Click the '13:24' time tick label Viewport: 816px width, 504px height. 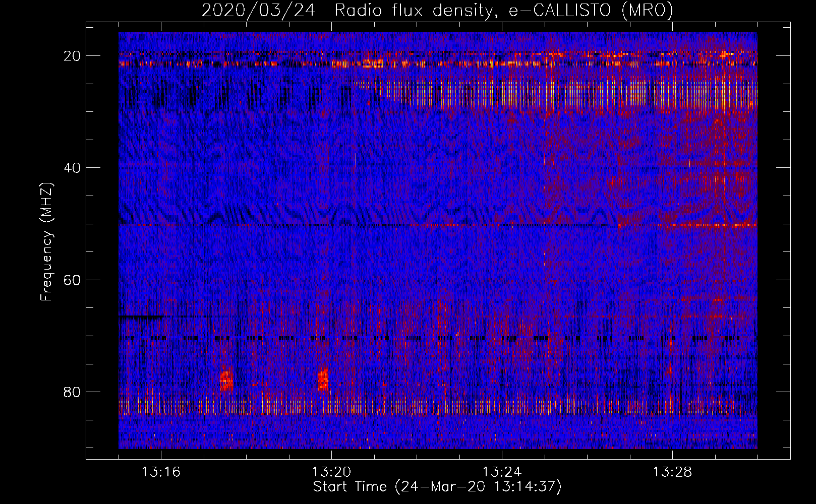[502, 472]
